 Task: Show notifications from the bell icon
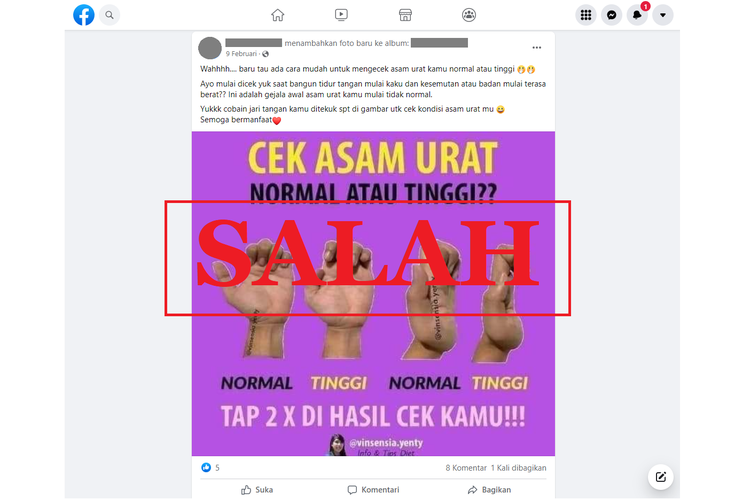point(637,15)
